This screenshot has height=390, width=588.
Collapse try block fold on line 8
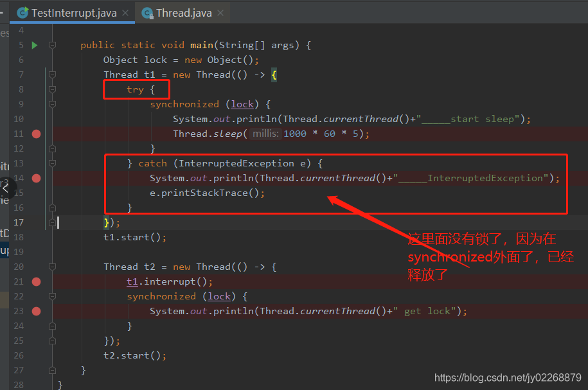(x=53, y=89)
